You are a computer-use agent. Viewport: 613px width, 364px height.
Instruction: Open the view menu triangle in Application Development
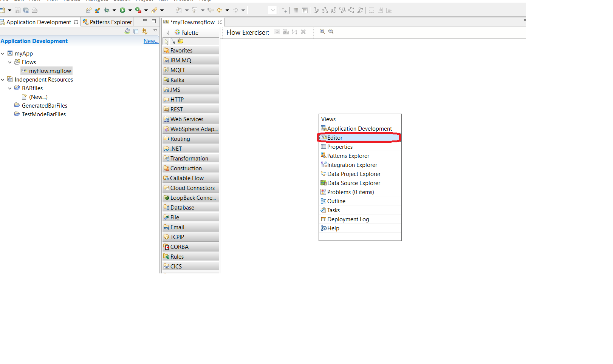tap(155, 31)
